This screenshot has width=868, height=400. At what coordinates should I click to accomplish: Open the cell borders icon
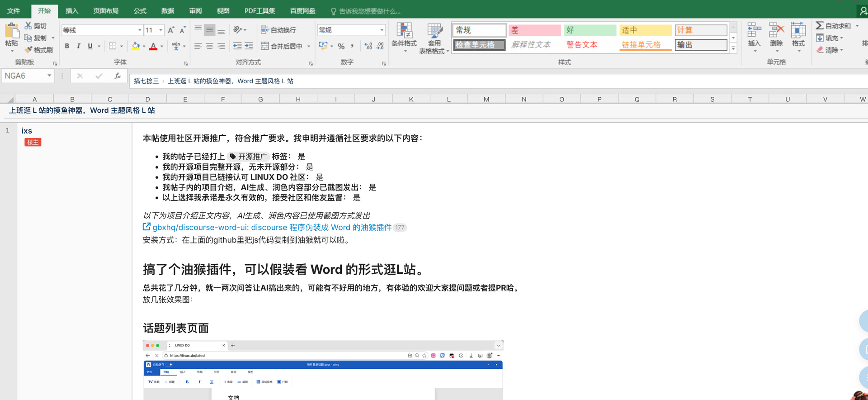tap(113, 46)
